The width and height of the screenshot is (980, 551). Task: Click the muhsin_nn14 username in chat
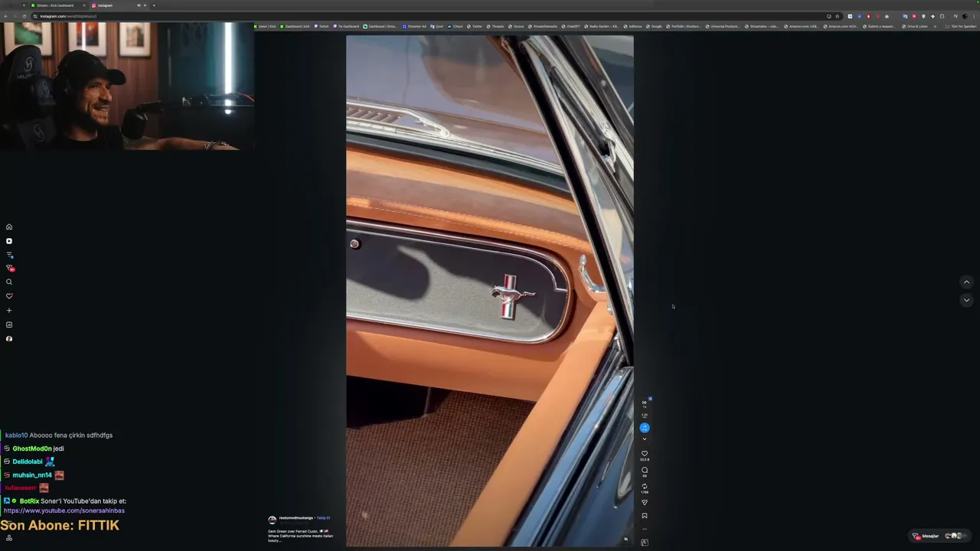32,475
